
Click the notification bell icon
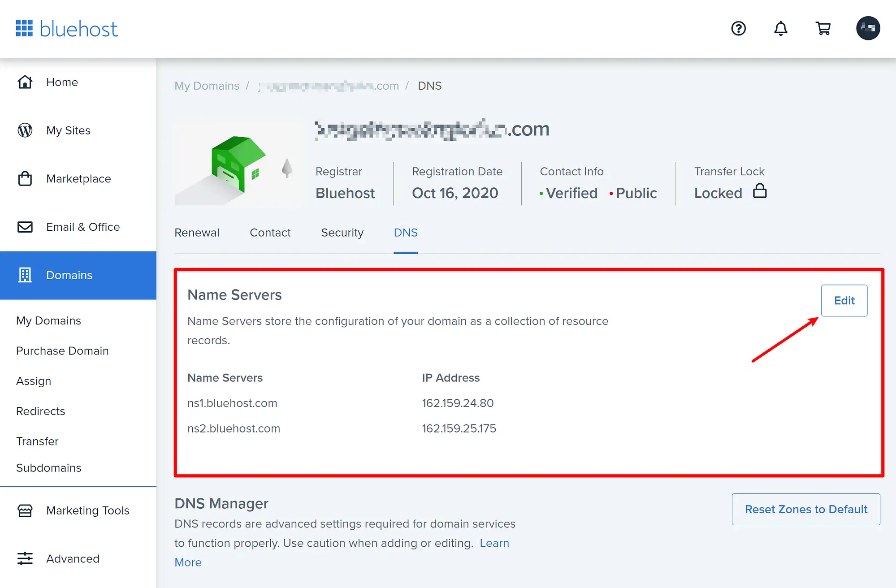click(780, 28)
